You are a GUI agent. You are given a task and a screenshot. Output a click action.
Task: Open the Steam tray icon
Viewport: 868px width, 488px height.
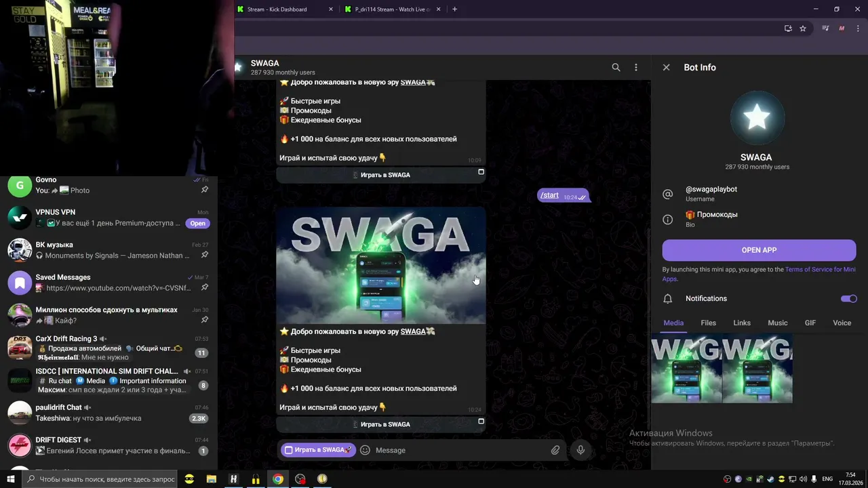[771, 479]
